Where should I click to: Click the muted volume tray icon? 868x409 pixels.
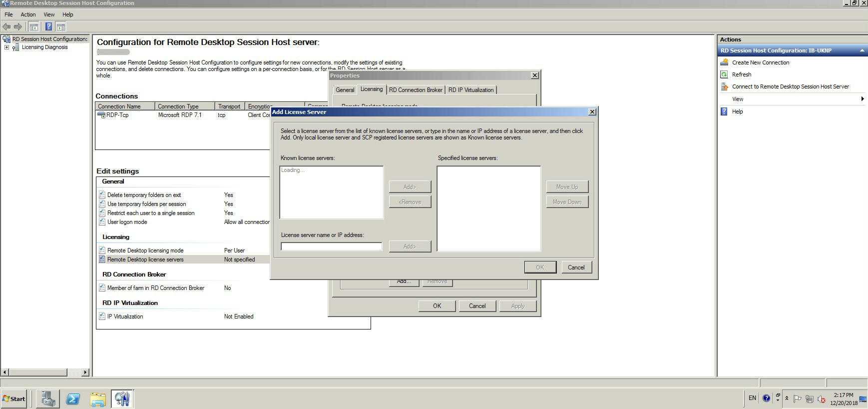[x=821, y=398]
